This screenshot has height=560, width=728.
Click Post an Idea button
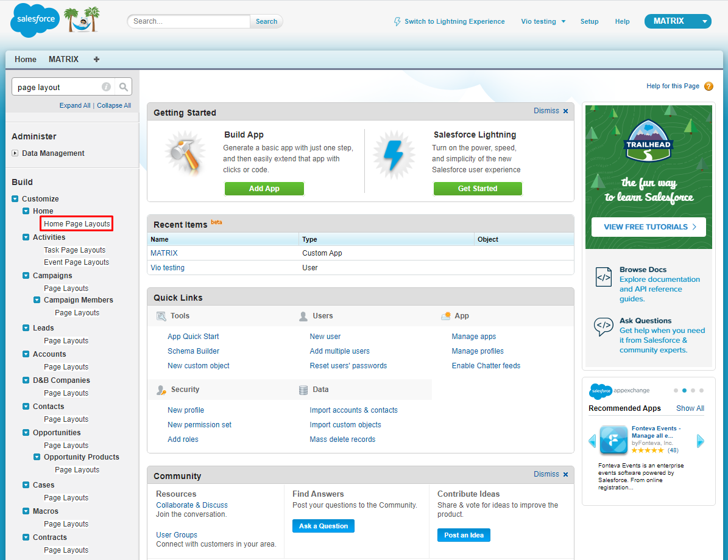coord(464,536)
